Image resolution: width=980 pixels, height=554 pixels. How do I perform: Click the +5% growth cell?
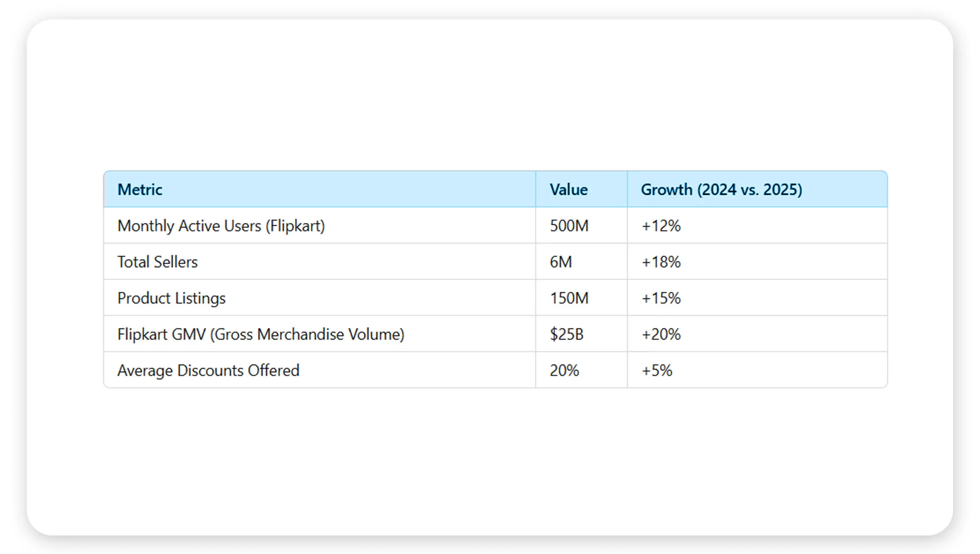[757, 370]
